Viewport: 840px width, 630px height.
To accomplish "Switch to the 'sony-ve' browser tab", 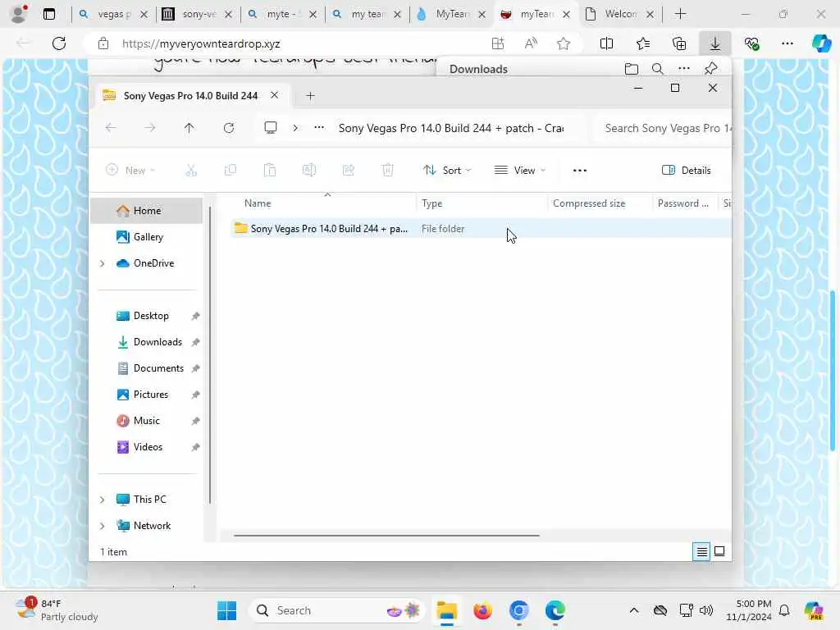I will pos(199,14).
